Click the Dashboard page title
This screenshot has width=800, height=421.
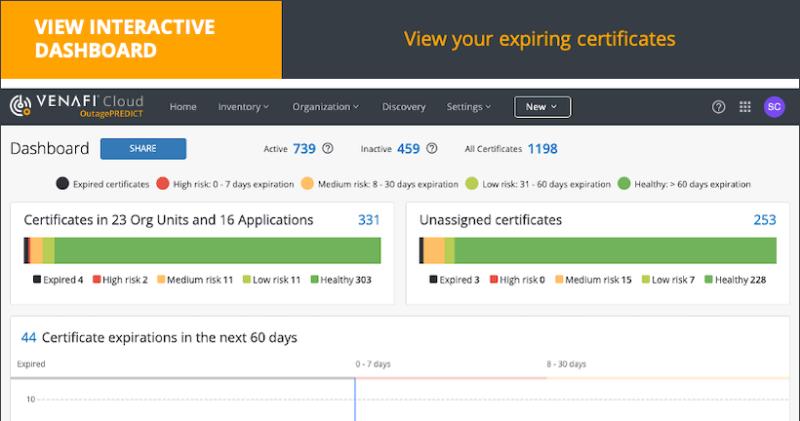(49, 148)
